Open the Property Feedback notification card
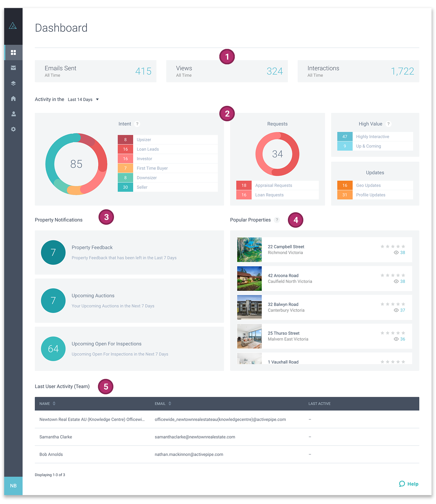Screen dimensions: 436x504 tap(129, 252)
